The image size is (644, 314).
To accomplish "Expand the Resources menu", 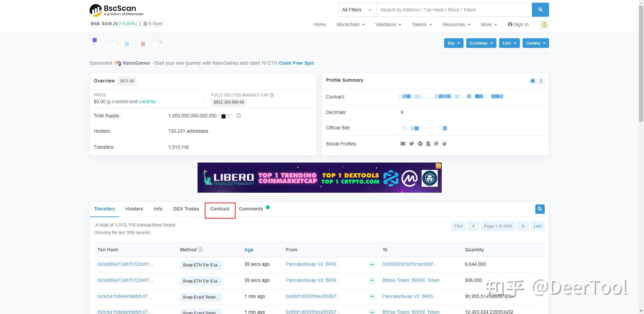I will pos(457,24).
